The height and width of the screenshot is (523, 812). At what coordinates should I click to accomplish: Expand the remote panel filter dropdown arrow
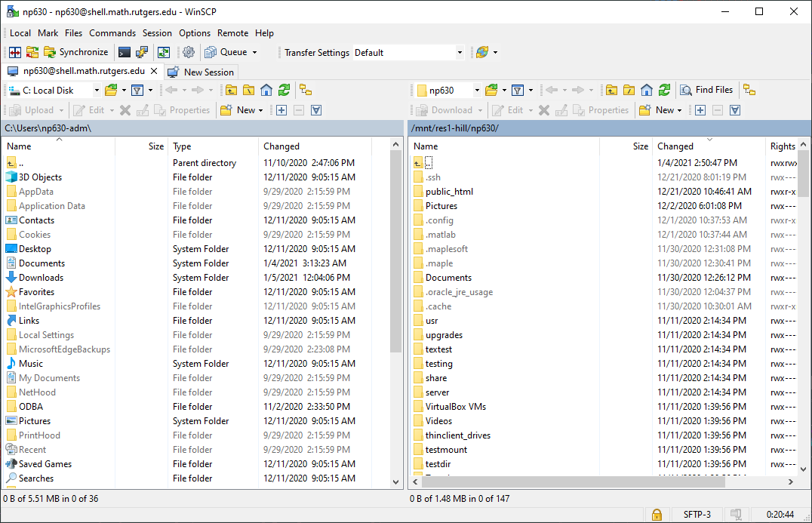(x=531, y=91)
